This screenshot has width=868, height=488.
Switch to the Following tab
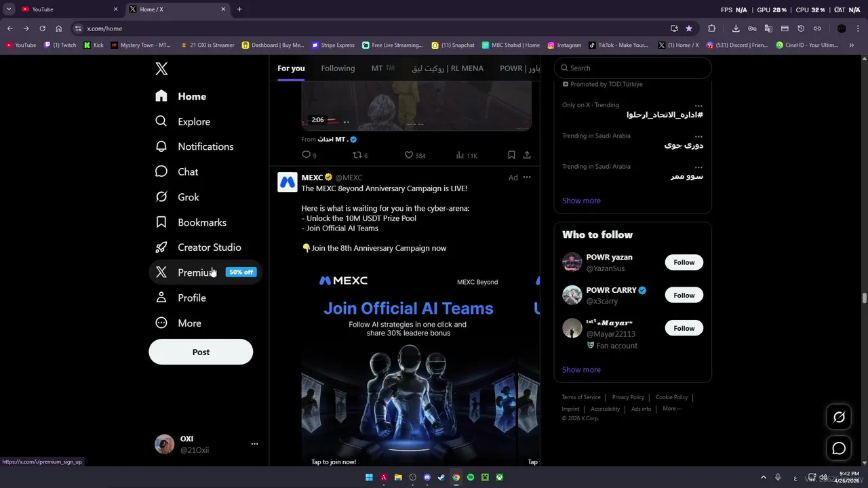[338, 68]
